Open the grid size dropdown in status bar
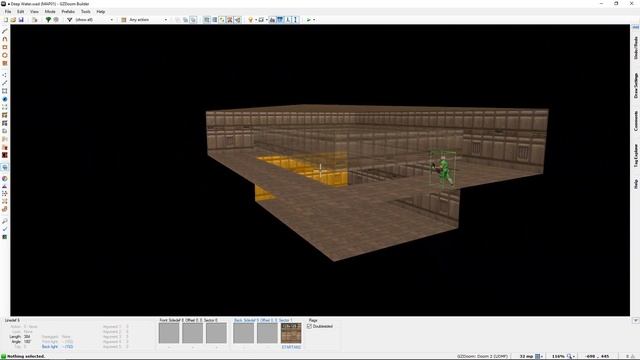 (x=542, y=356)
